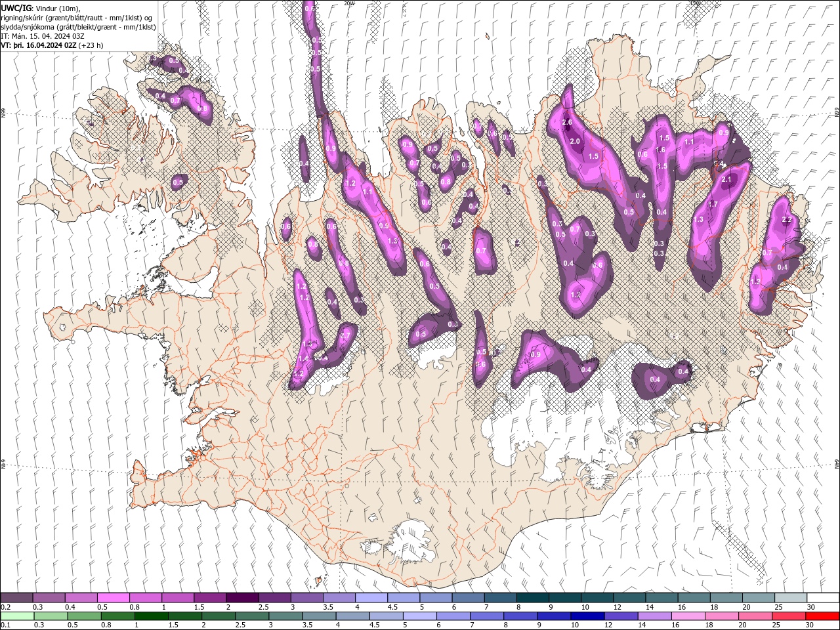Click the '15W' longitude label
840x630 pixels.
click(695, 3)
